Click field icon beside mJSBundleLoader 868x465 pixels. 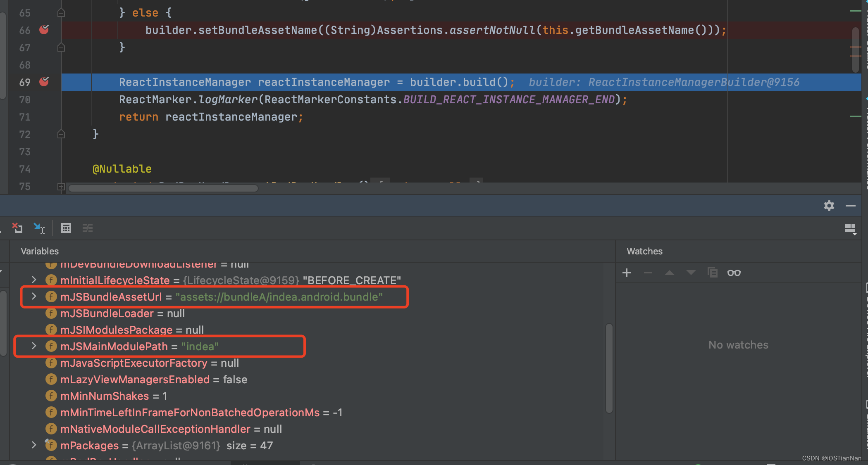pyautogui.click(x=51, y=313)
